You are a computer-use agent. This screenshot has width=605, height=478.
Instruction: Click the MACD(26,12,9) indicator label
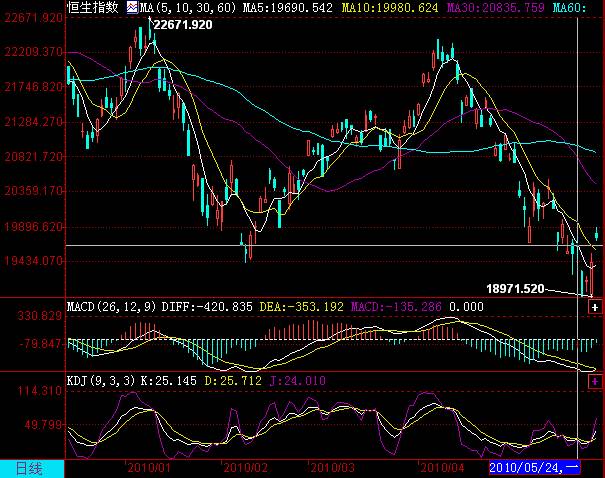coord(112,307)
